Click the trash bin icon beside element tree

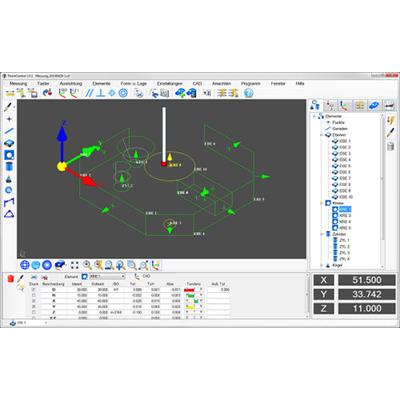pos(391,146)
